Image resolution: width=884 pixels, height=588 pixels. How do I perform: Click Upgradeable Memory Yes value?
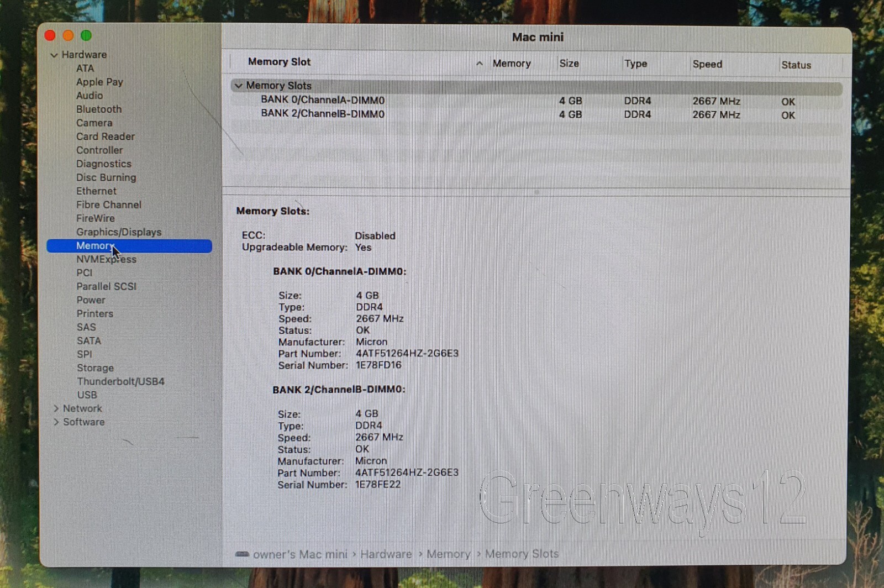tap(363, 248)
